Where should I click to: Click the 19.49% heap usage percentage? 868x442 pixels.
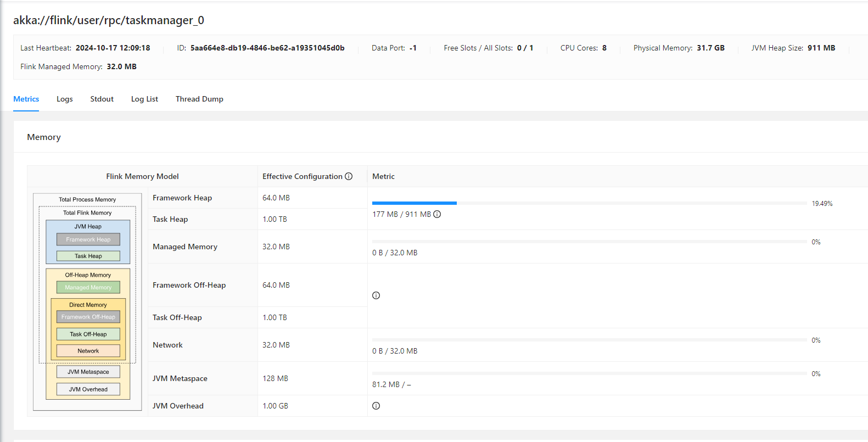click(822, 204)
